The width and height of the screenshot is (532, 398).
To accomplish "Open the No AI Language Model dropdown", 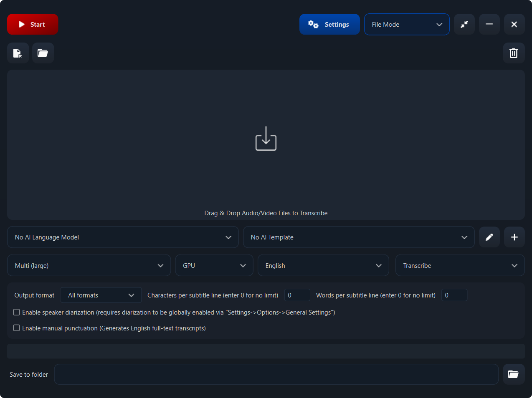I will pyautogui.click(x=123, y=237).
